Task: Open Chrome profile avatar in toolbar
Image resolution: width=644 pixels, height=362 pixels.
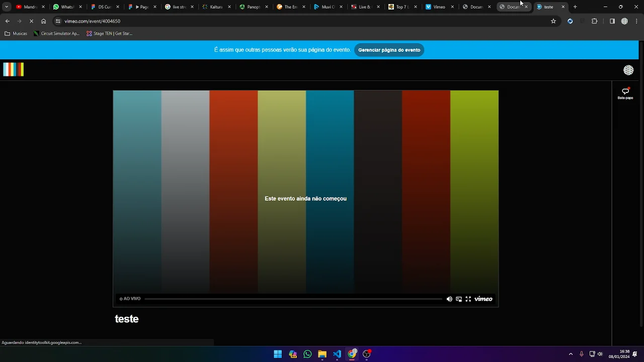Action: (624, 21)
